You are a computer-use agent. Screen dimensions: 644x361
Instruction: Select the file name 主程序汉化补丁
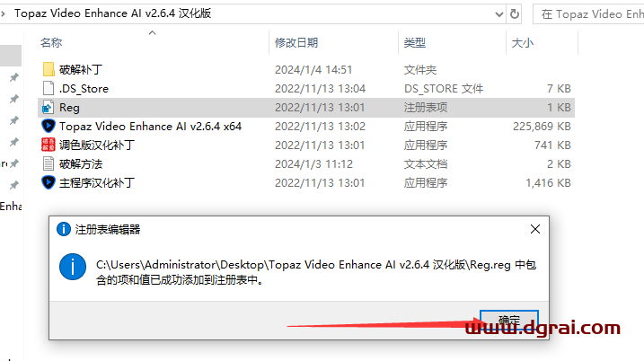97,183
